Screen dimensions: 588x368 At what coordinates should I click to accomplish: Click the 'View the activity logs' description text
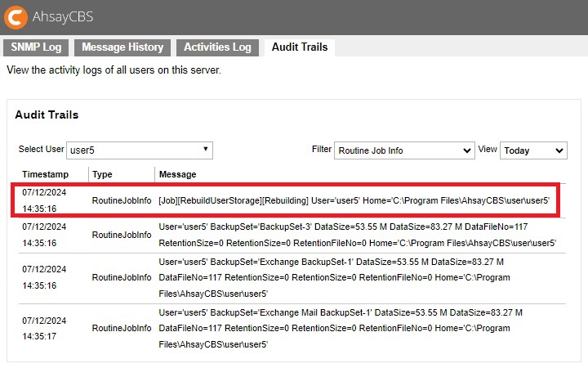click(x=114, y=70)
